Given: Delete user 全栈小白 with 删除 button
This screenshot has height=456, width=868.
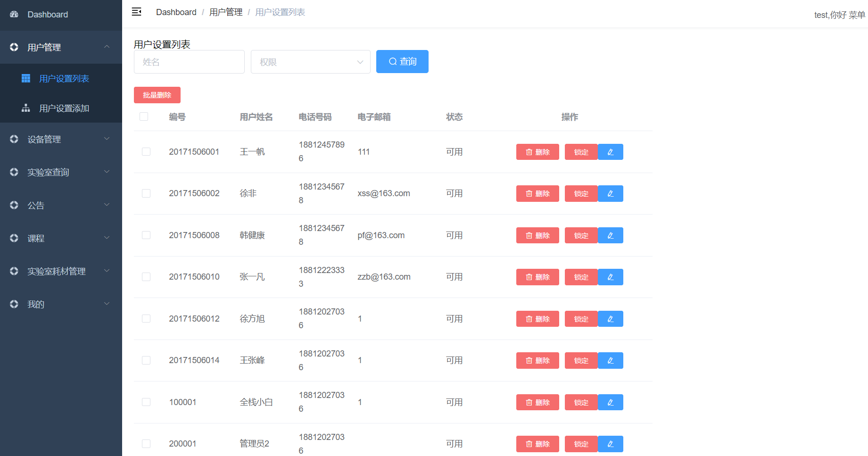Looking at the screenshot, I should [x=537, y=402].
